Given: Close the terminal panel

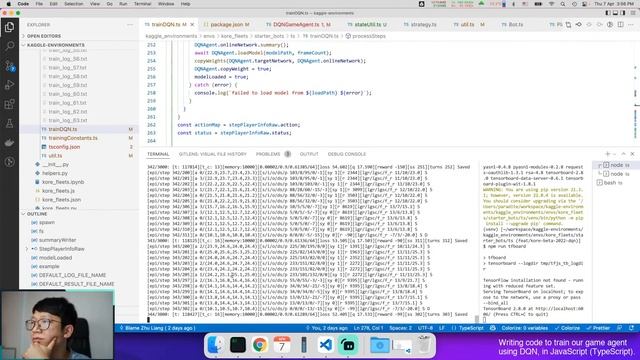Looking at the screenshot, I should [x=632, y=154].
